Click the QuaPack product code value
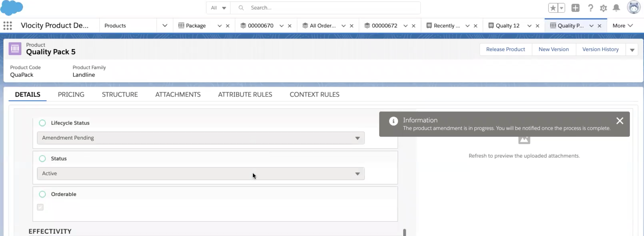This screenshot has height=236, width=644. [22, 75]
